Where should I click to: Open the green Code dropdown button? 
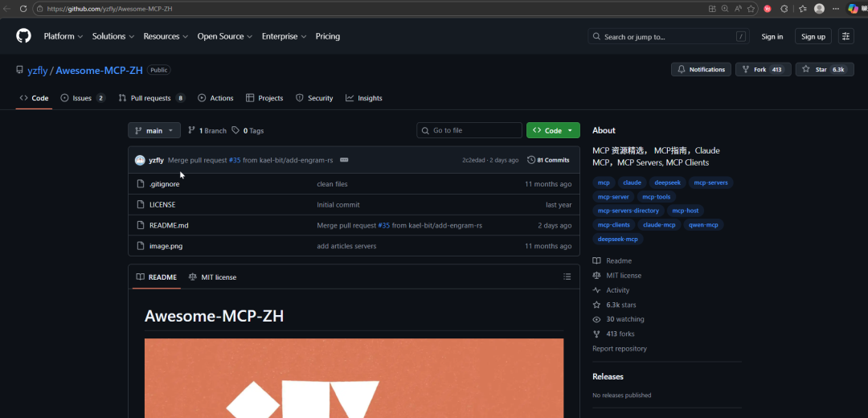point(553,131)
